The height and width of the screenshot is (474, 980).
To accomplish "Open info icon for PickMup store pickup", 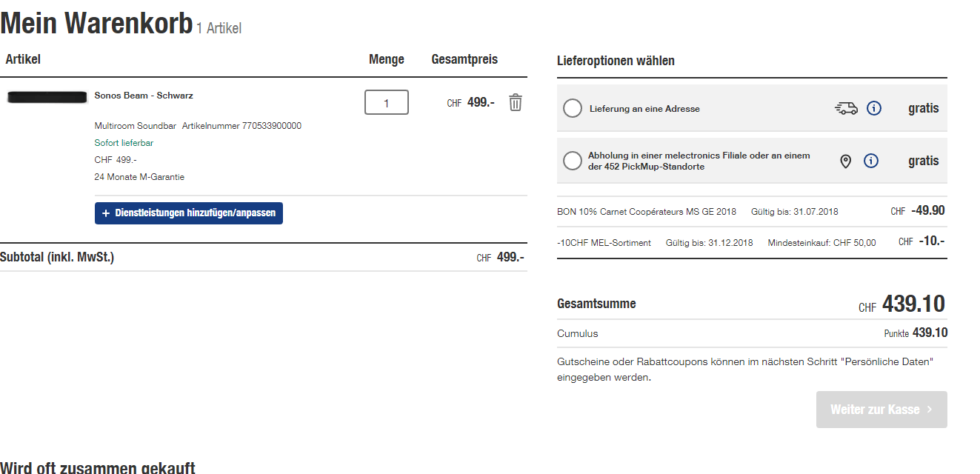I will point(871,161).
